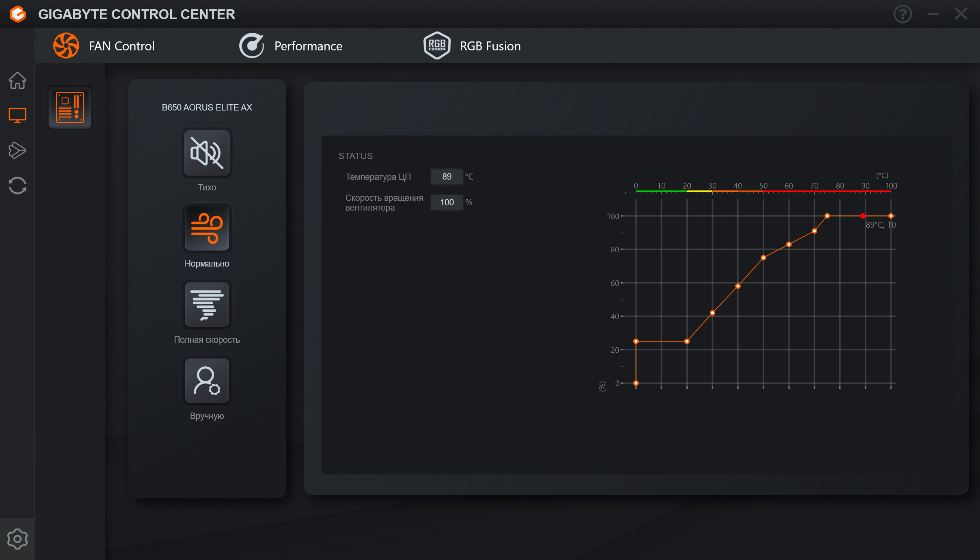Open the paper plane sidebar icon
Viewport: 980px width, 560px height.
click(17, 150)
